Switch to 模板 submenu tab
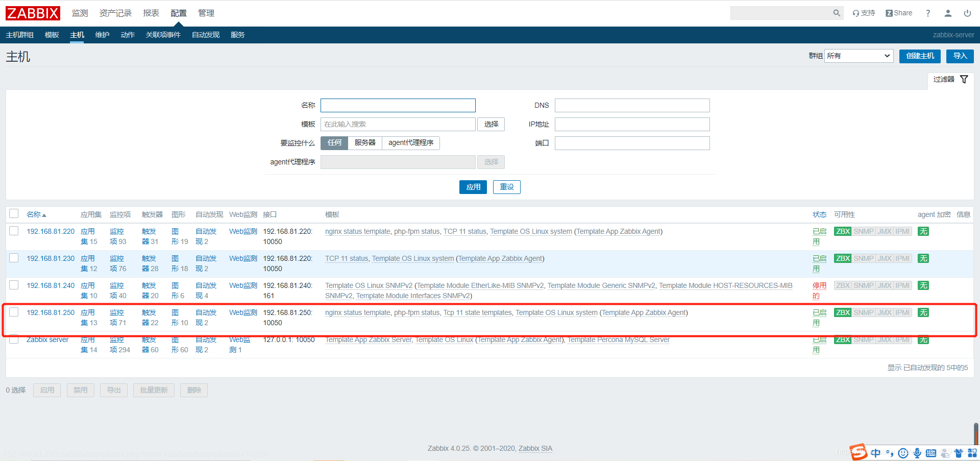Image resolution: width=980 pixels, height=461 pixels. tap(52, 35)
